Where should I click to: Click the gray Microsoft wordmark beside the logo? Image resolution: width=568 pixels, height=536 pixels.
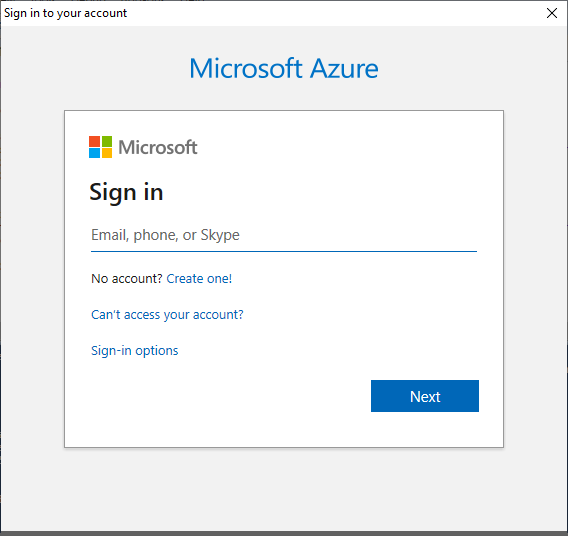click(x=158, y=147)
